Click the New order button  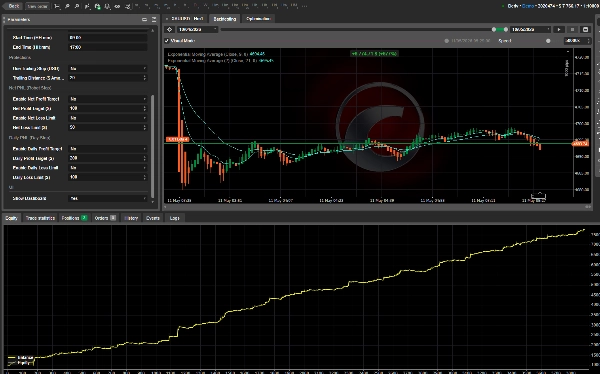click(x=38, y=6)
